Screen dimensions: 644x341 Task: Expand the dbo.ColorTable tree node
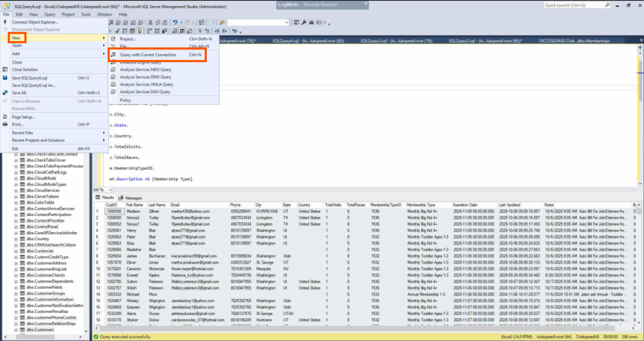coord(16,203)
